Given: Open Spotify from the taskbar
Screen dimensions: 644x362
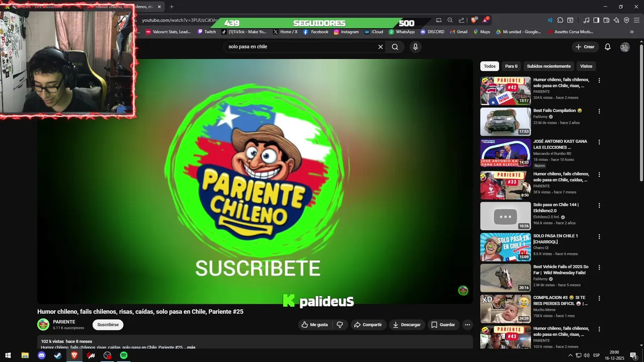Looking at the screenshot, I should pyautogui.click(x=124, y=355).
